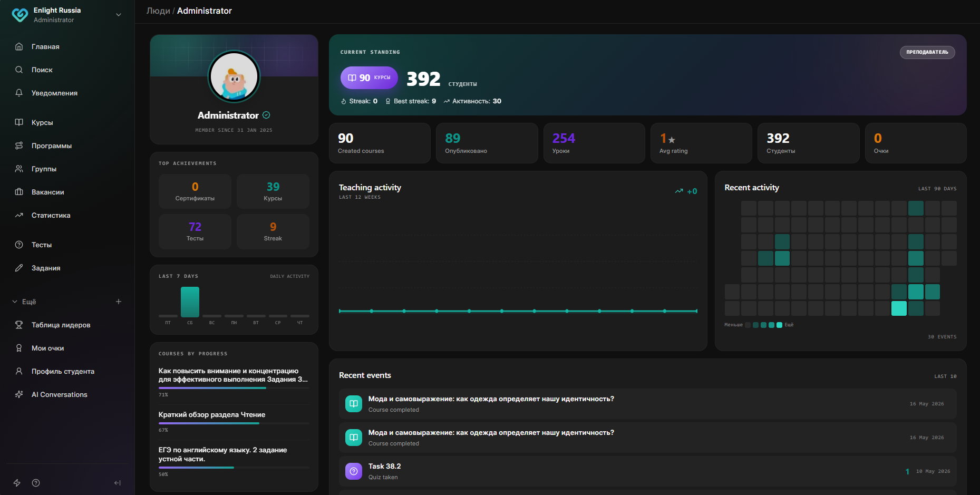Click the brightest teal heatmap cell

click(x=899, y=308)
